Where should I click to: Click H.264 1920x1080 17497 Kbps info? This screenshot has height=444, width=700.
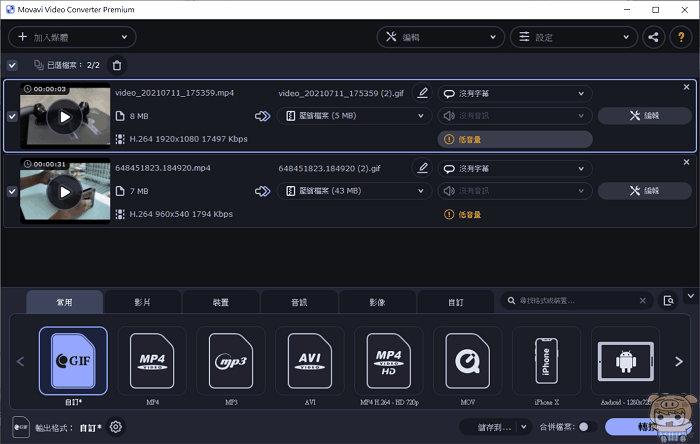click(188, 139)
